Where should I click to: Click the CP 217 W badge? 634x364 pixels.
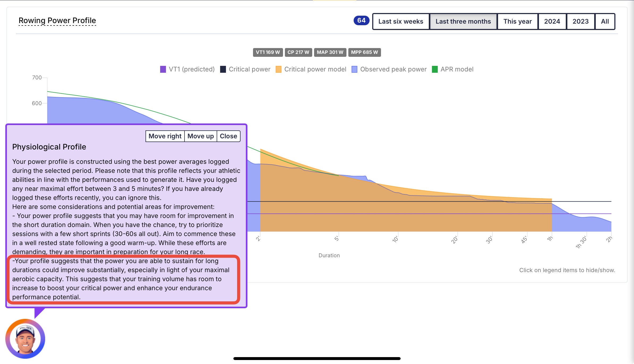point(298,52)
